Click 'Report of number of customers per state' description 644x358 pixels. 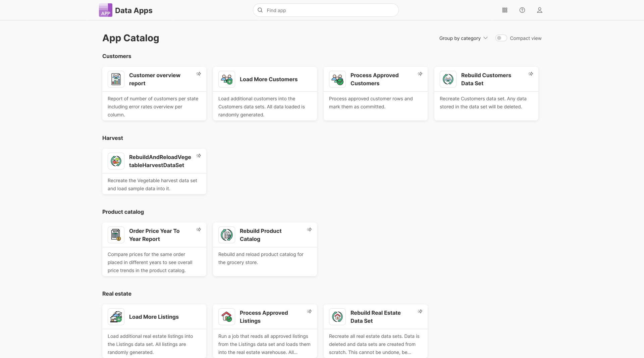tap(153, 107)
